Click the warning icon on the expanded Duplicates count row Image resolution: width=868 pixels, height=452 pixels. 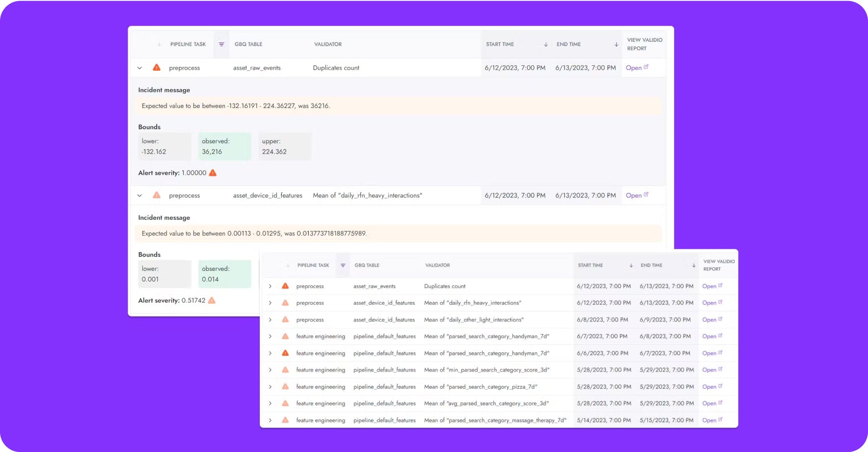(x=157, y=67)
